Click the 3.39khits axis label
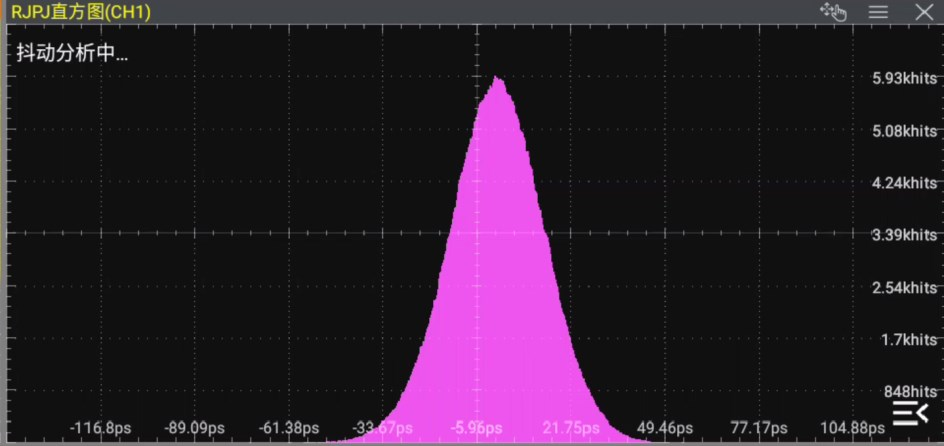944x446 pixels. coord(904,235)
